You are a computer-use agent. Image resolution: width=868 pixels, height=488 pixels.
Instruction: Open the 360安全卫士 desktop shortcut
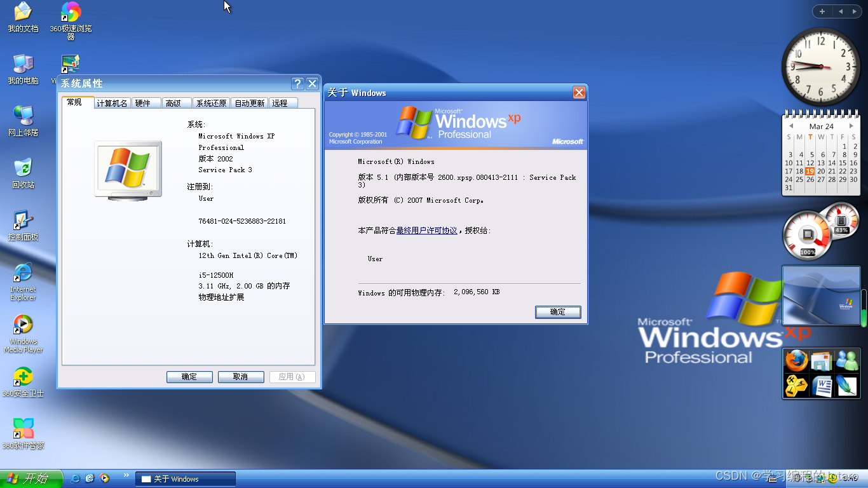coord(23,382)
